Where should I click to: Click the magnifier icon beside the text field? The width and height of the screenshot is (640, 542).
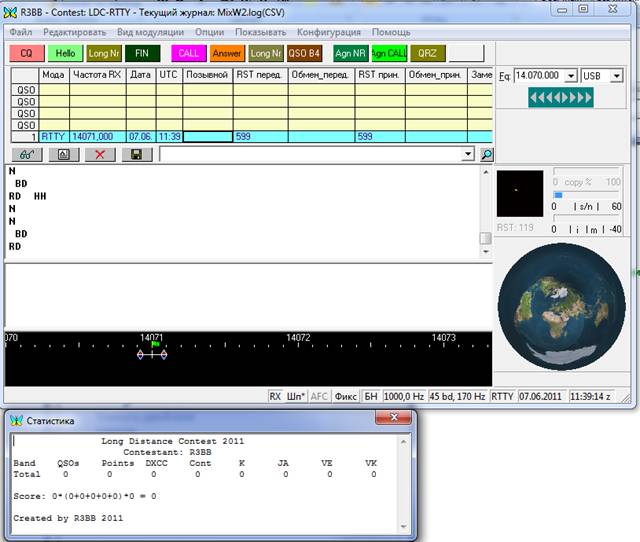(x=486, y=154)
